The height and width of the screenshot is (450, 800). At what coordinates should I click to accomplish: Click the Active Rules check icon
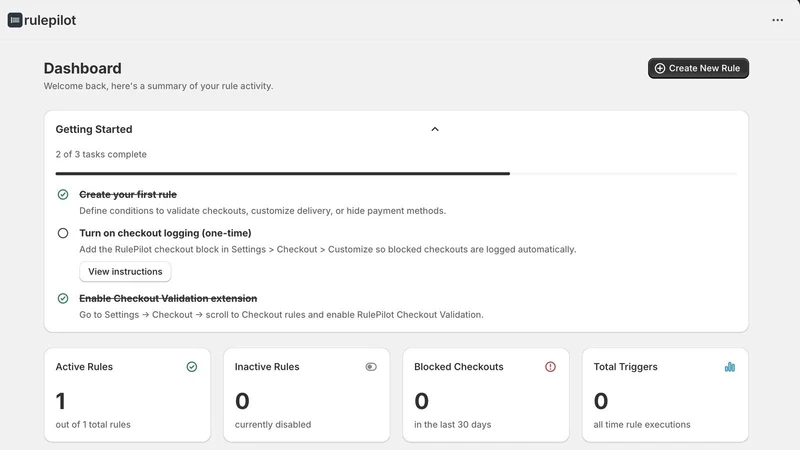(x=192, y=367)
